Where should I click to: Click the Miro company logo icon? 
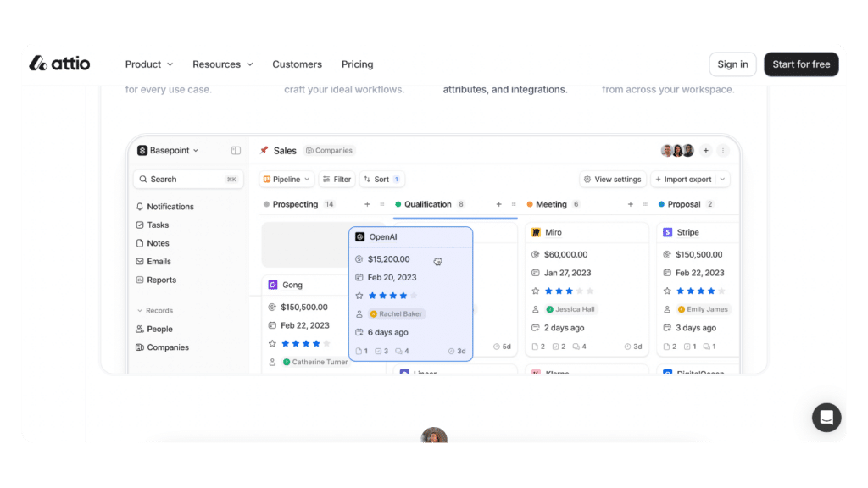(x=536, y=232)
